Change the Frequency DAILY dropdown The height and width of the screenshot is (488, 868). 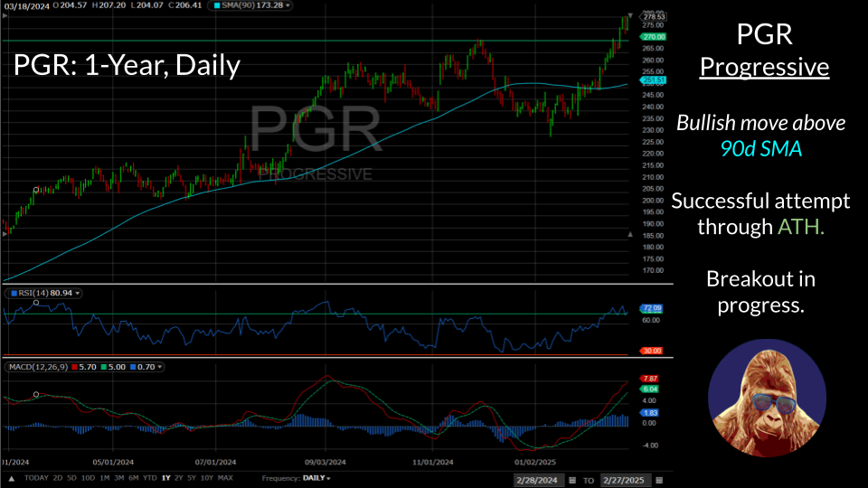(x=317, y=478)
